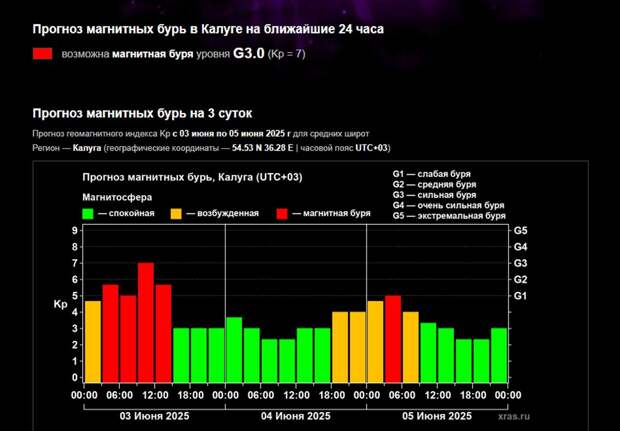Click chart title "Прогноз магнитных бурь, Калуга (UTC+03)"
Image resolution: width=620 pixels, height=431 pixels.
(192, 177)
